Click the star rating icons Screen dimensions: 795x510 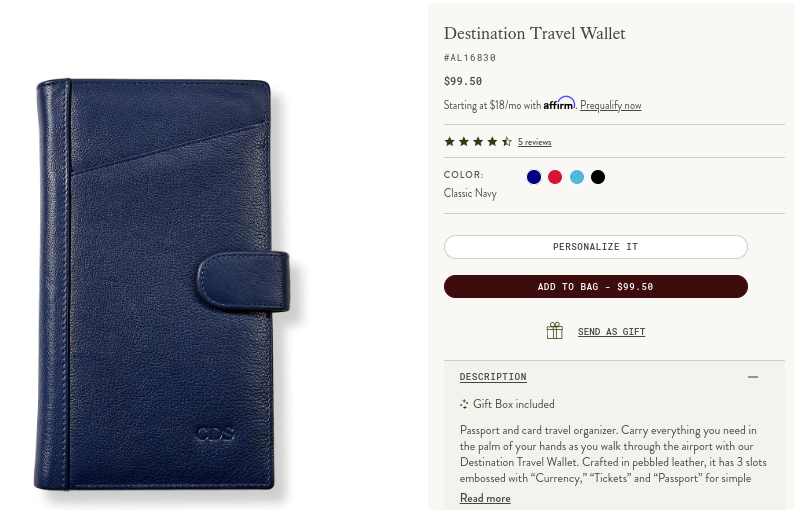478,142
